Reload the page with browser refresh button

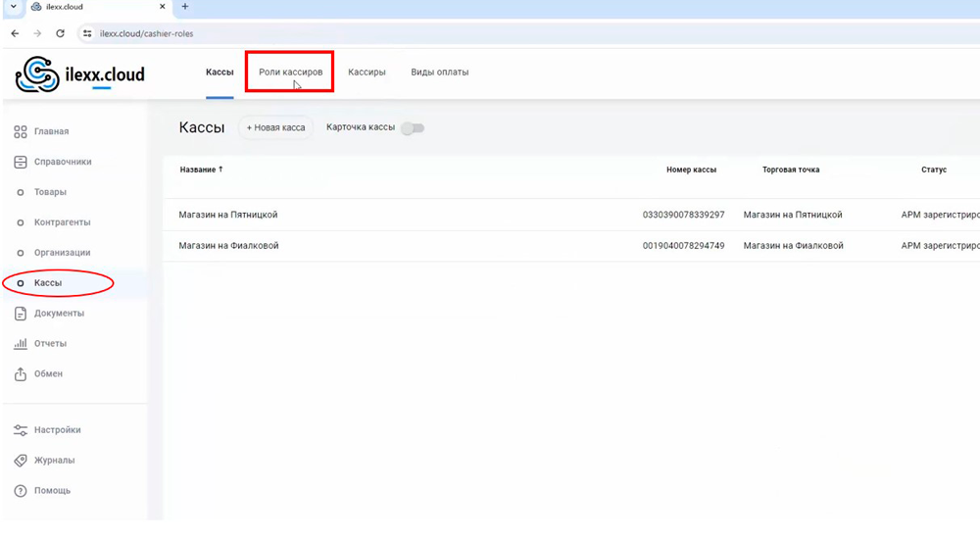pos(61,33)
